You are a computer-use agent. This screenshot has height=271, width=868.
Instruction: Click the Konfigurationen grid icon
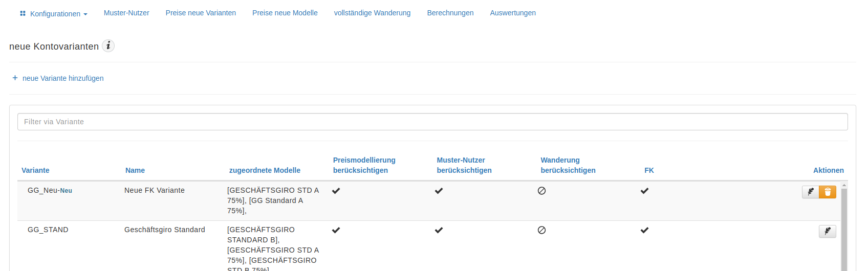tap(23, 13)
